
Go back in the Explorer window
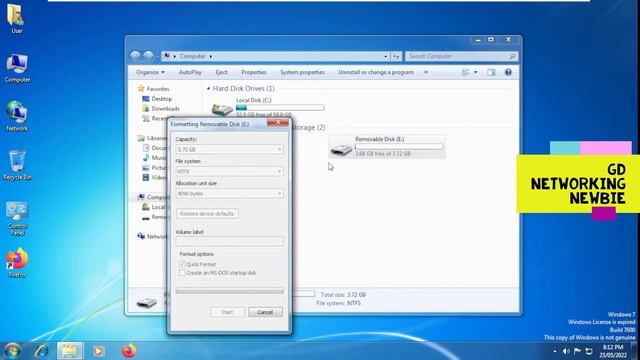point(135,56)
